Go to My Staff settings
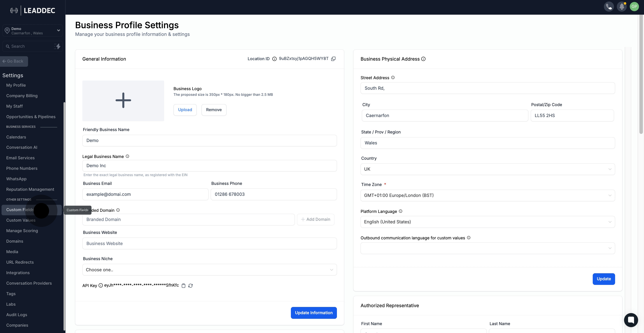This screenshot has width=644, height=333. click(14, 106)
